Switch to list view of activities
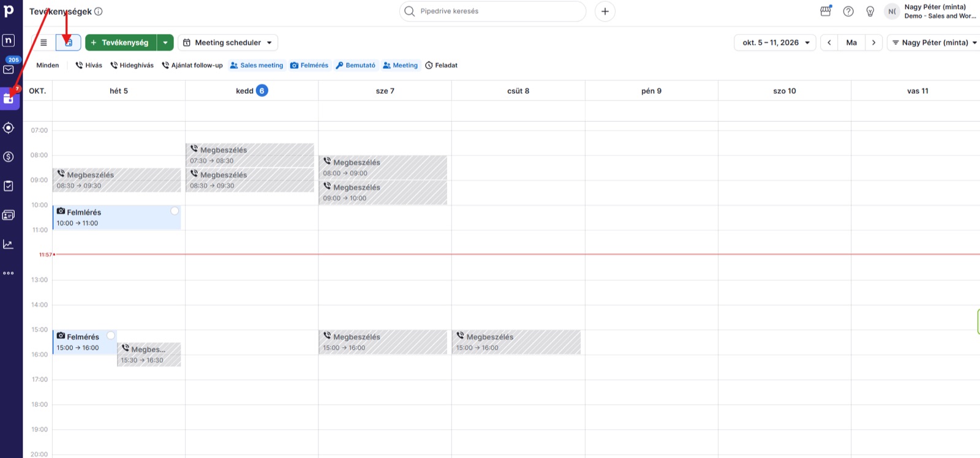 43,42
